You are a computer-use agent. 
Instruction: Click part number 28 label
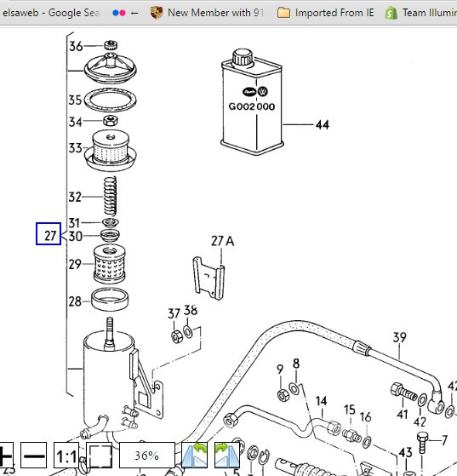(x=75, y=301)
